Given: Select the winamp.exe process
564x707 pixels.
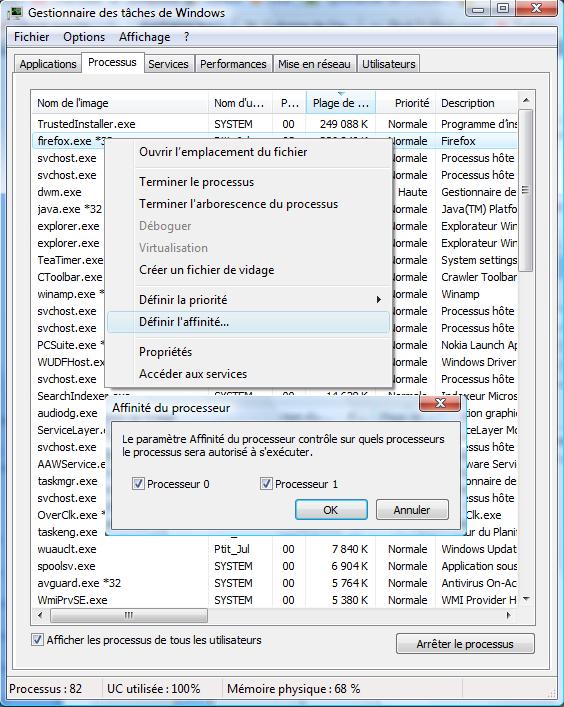Looking at the screenshot, I should 70,294.
